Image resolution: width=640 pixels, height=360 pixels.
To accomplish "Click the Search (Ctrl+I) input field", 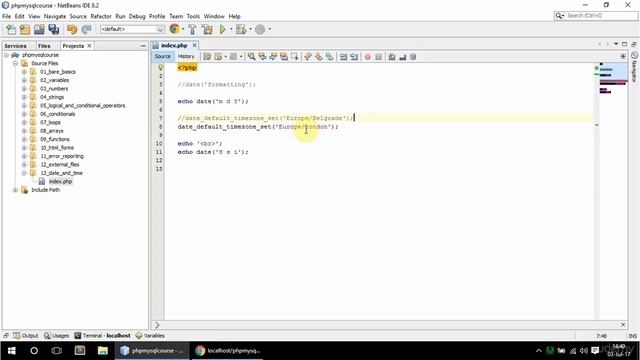I will 596,16.
